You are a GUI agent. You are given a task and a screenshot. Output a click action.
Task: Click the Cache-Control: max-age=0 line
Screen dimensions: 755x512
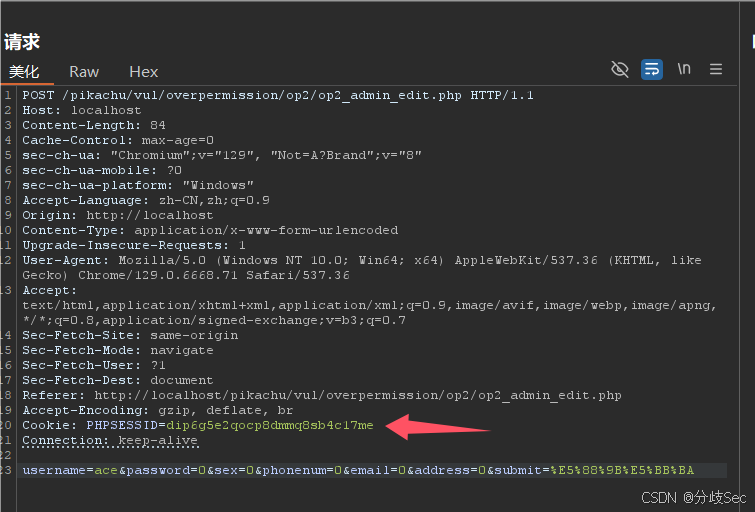pos(118,140)
